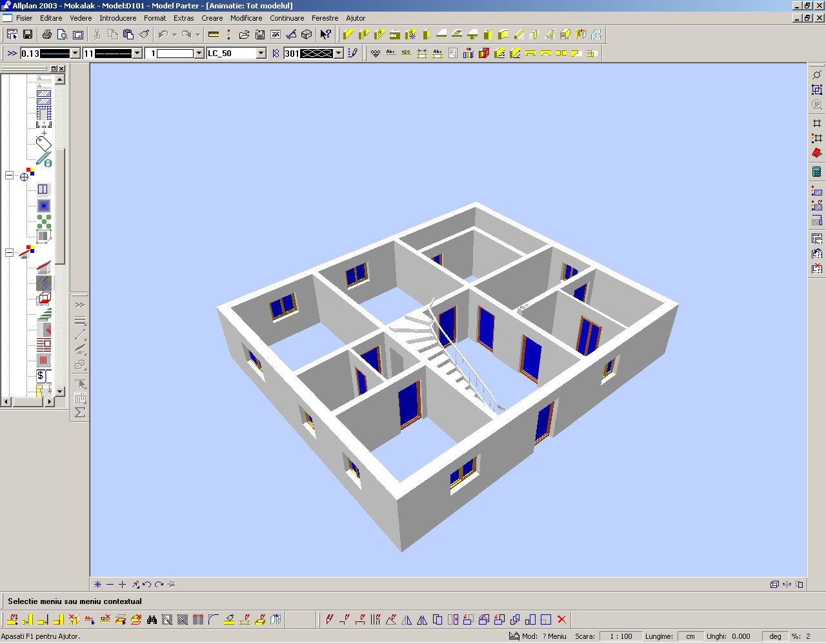
Task: Collapse the second tree node in left palette
Action: 9,253
